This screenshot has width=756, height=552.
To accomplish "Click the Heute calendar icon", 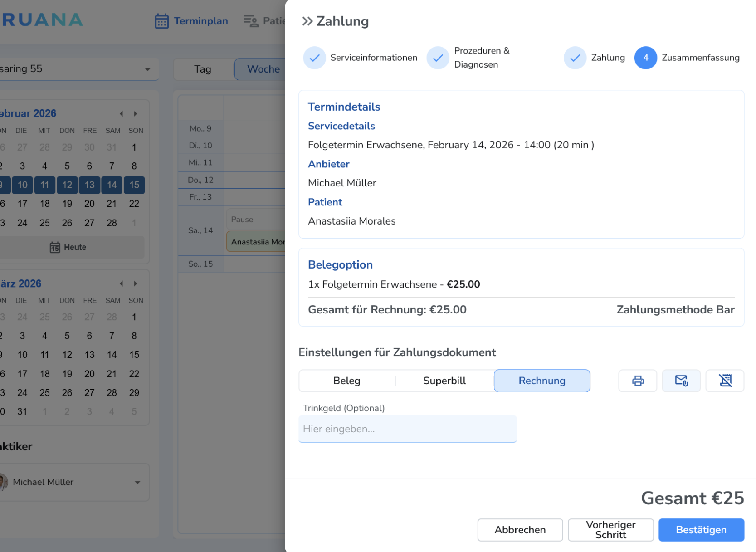I will pos(55,247).
